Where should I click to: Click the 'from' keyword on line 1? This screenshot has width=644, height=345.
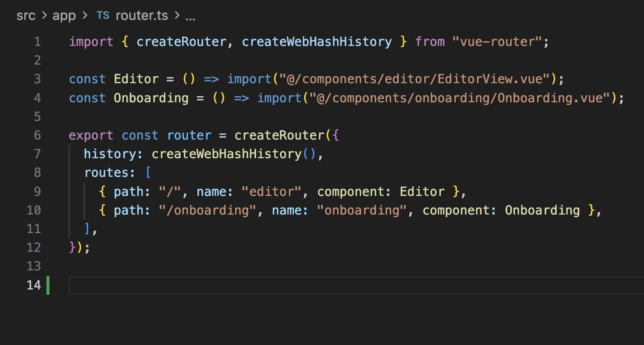coord(430,42)
